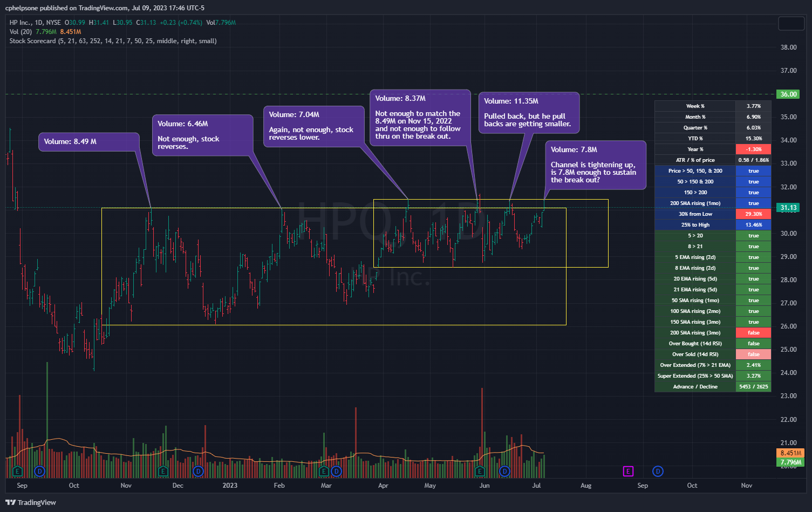Click the 'Volume: 11.35M' callout note
Viewport: 812px width, 512px height.
tap(529, 113)
